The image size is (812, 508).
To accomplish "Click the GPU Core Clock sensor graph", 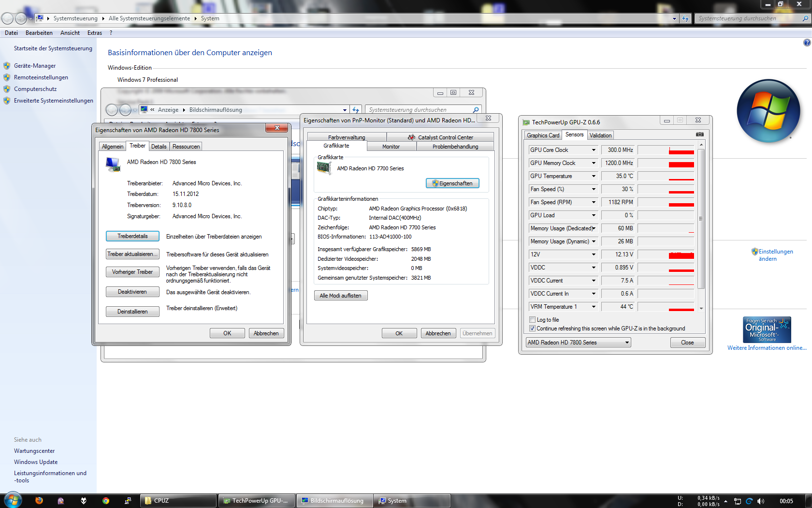I will (666, 150).
